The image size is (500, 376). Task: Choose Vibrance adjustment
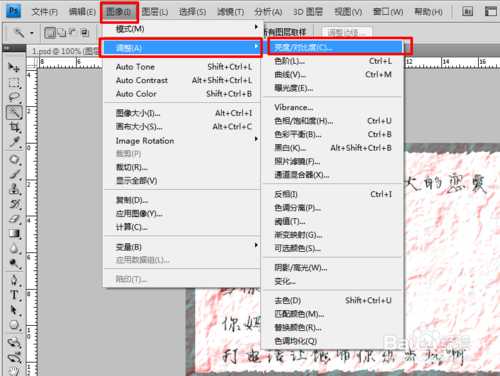[333, 107]
